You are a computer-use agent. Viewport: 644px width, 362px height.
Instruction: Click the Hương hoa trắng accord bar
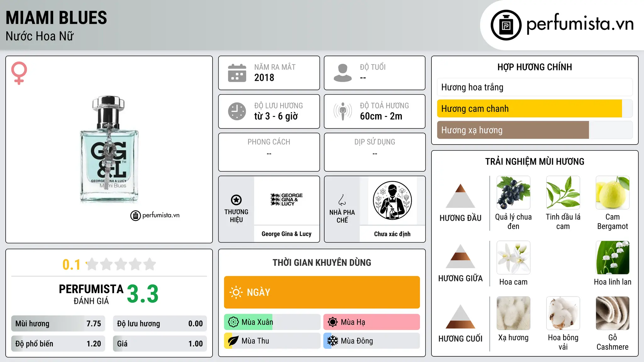click(535, 87)
